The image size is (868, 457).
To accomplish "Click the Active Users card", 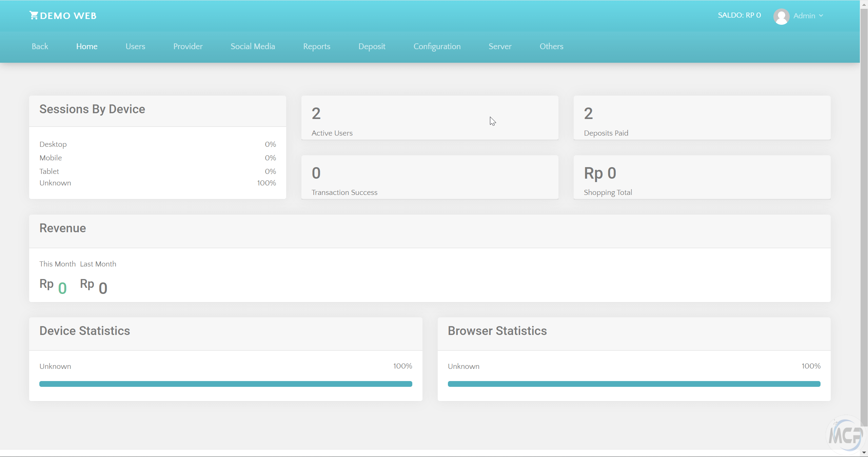I will (x=430, y=118).
